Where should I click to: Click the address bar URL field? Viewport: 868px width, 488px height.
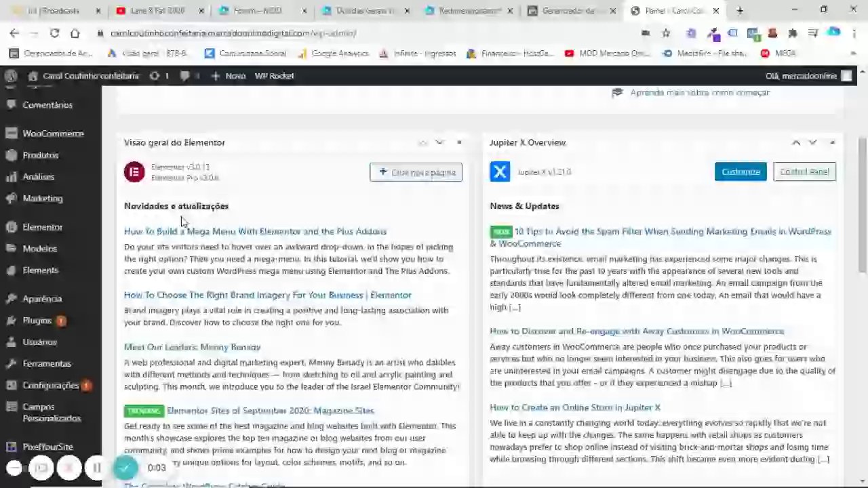pyautogui.click(x=366, y=33)
